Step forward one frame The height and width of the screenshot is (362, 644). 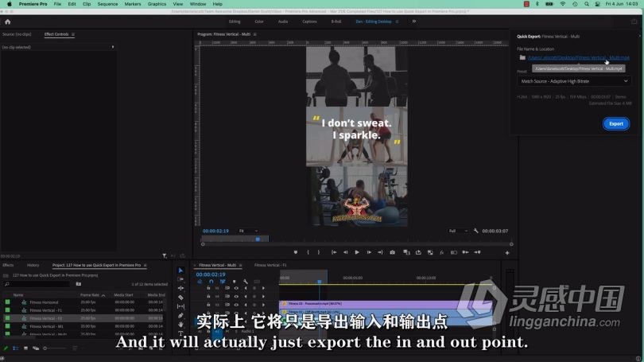(369, 252)
